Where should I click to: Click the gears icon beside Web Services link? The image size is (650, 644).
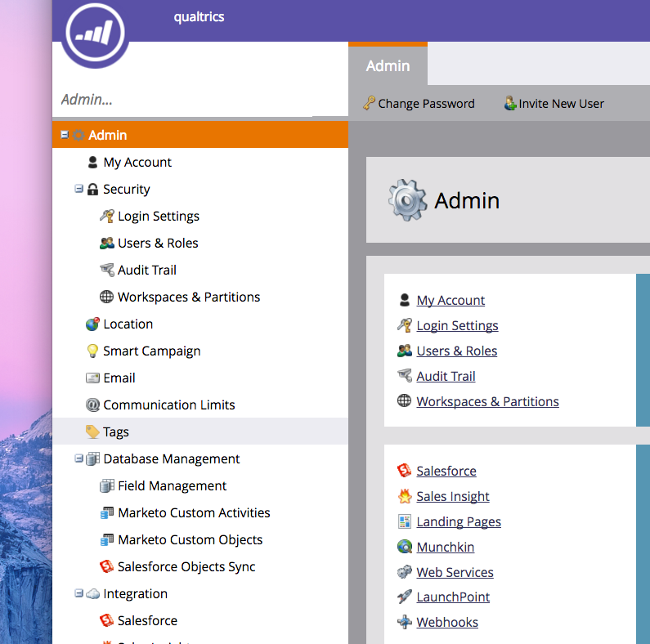(405, 572)
